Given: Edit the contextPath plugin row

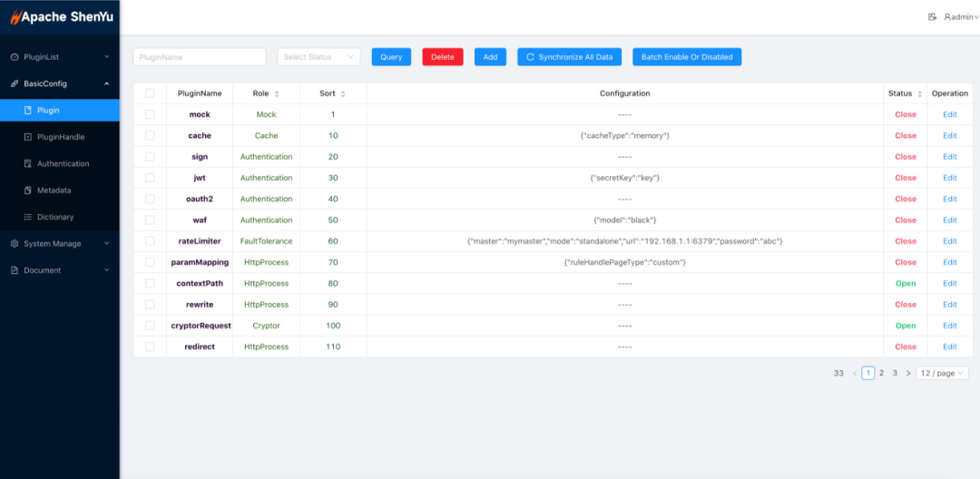Looking at the screenshot, I should (x=949, y=284).
